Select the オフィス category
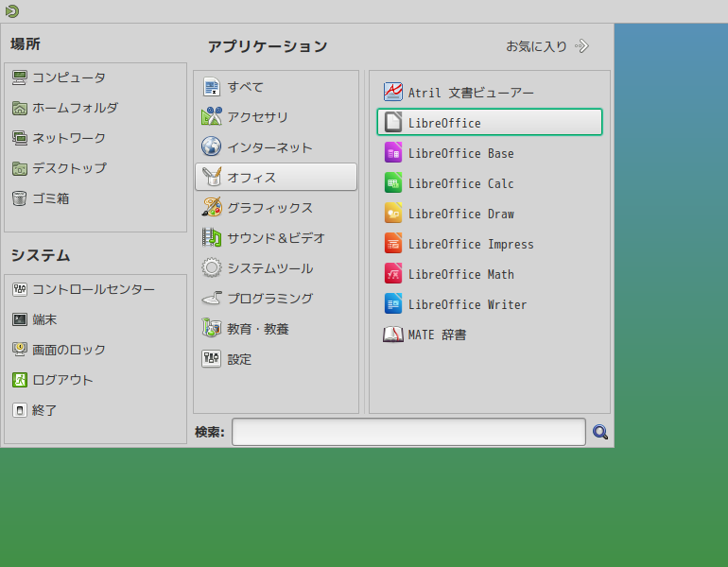This screenshot has height=567, width=728. click(276, 177)
